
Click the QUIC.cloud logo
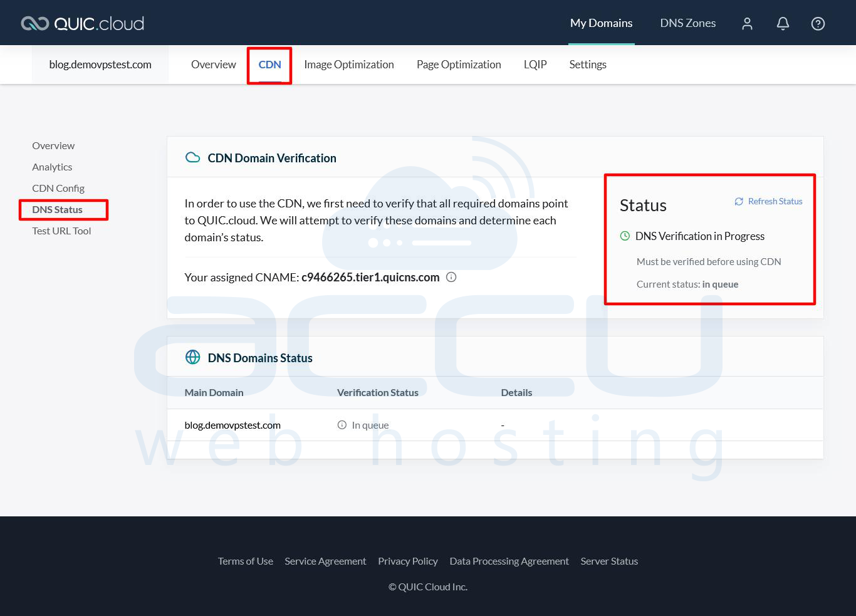coord(82,23)
